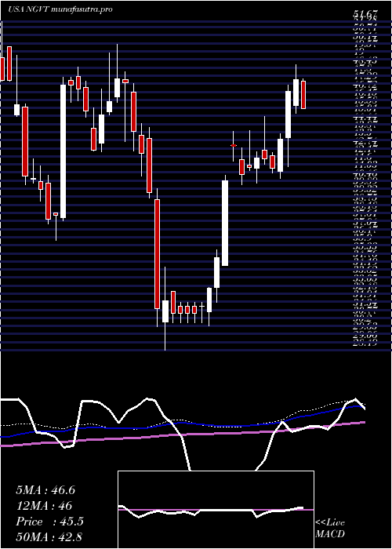Click the '50MA : 42.8' readout

click(49, 536)
